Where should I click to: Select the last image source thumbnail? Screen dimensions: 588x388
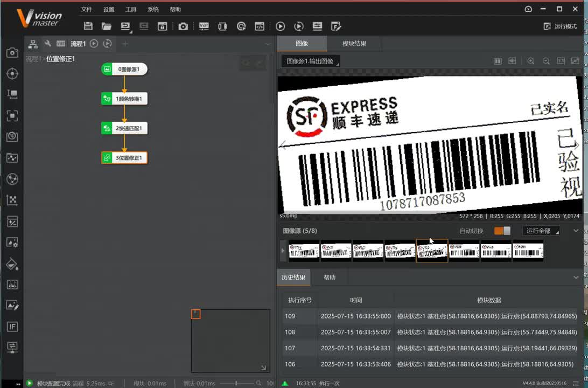(528, 251)
